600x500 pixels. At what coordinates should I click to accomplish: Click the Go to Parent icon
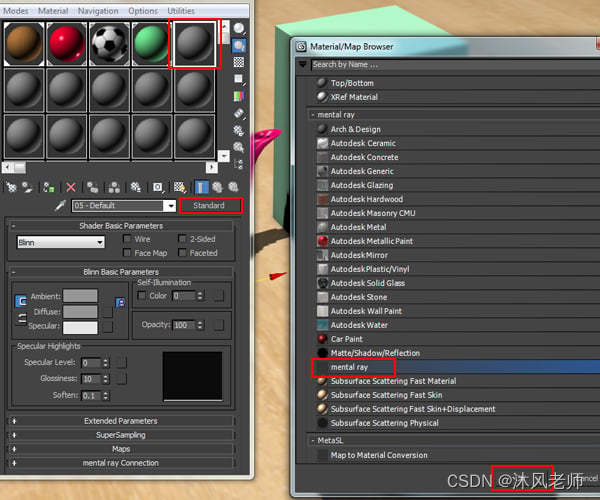[x=217, y=187]
